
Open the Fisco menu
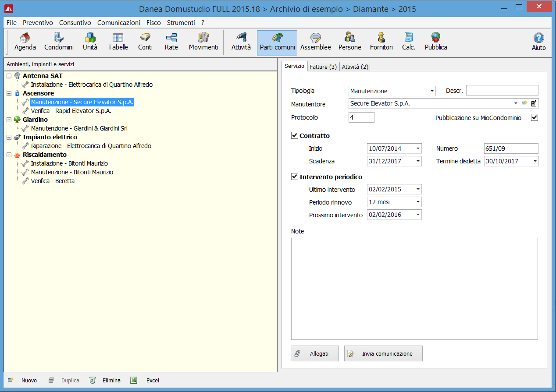153,22
